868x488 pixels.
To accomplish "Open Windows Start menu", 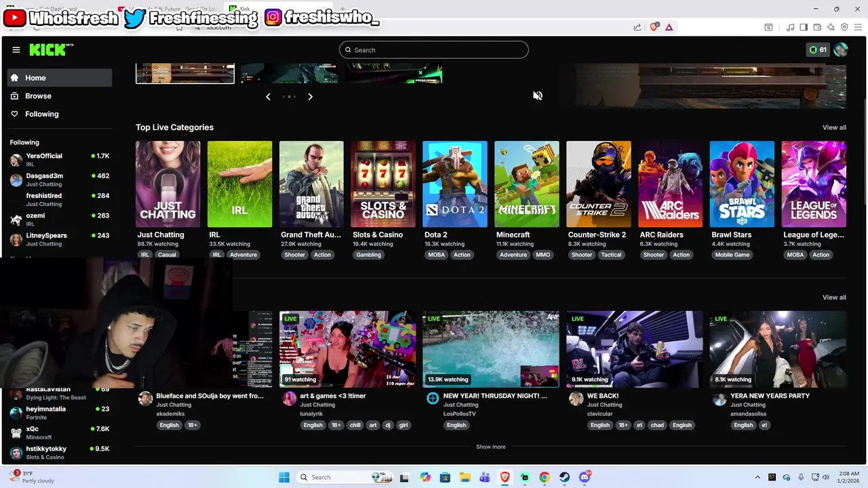I will tap(284, 477).
